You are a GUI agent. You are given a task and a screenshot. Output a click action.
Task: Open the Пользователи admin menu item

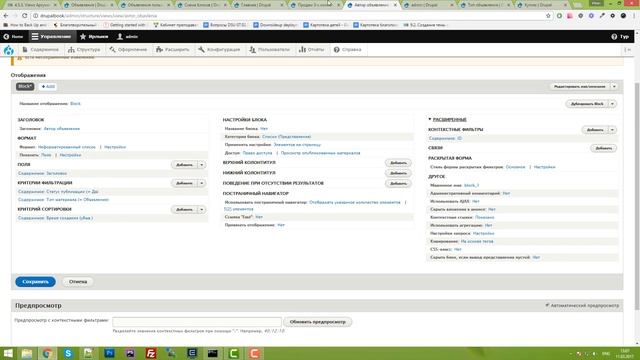tap(269, 49)
